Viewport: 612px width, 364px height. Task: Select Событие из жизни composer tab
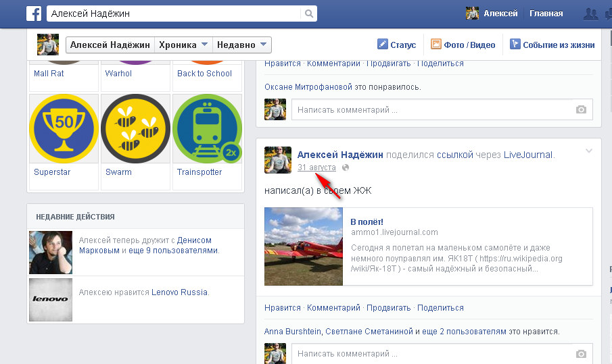click(552, 45)
